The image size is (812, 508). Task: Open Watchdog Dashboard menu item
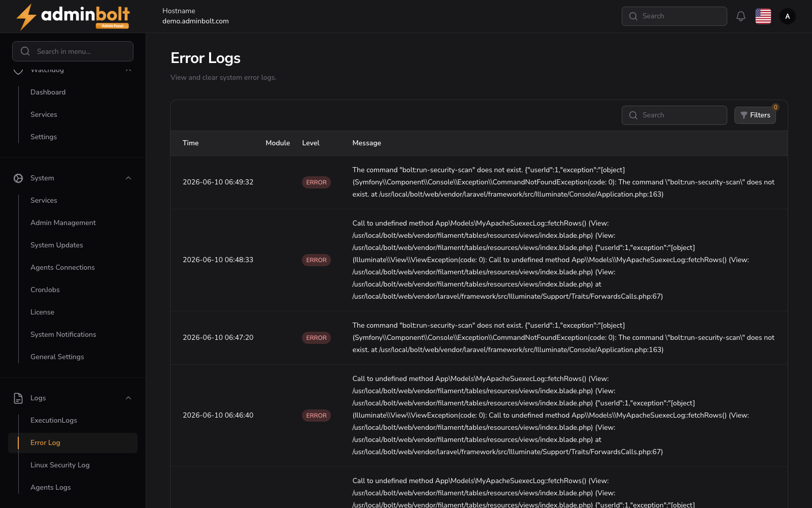(48, 92)
